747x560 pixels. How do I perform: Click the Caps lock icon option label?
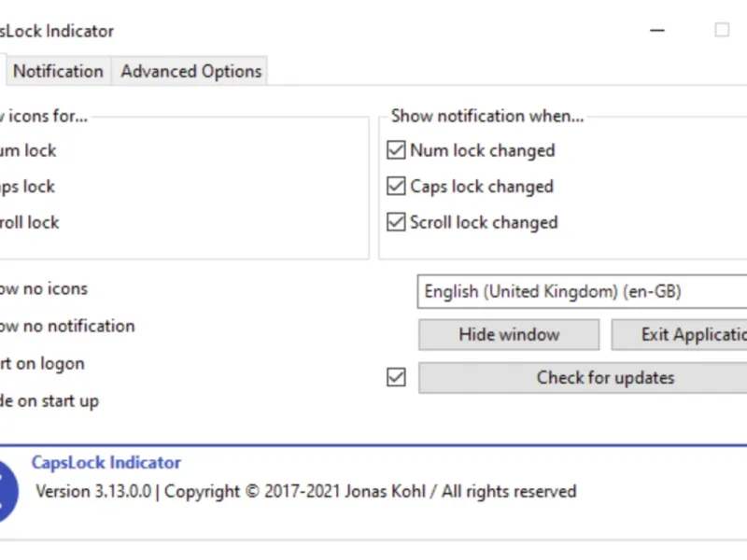click(27, 187)
